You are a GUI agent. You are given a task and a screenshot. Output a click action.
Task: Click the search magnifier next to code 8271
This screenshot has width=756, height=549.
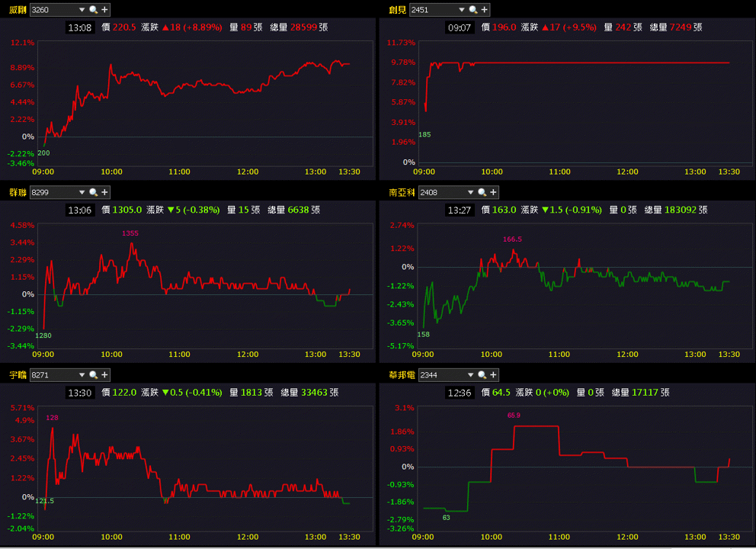pyautogui.click(x=94, y=375)
